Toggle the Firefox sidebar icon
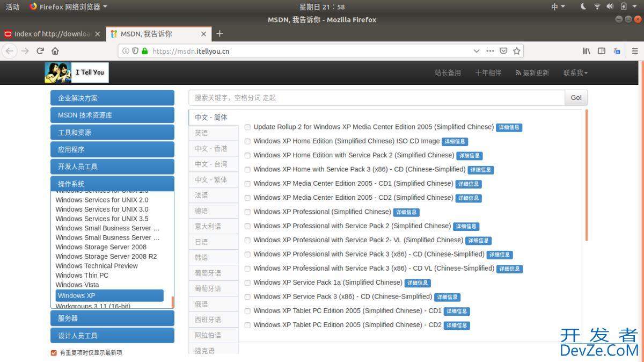 tap(602, 51)
